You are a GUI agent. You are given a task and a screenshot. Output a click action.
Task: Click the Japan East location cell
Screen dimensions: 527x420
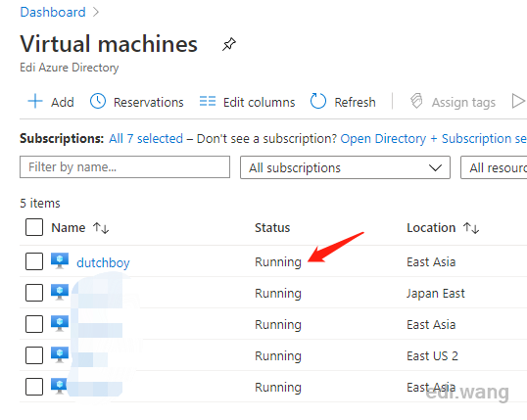(436, 294)
